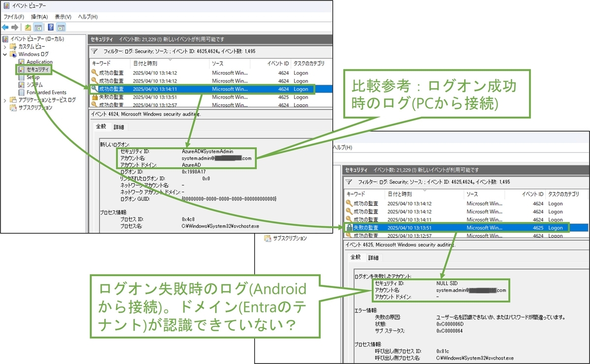Sort by 日付と時刻 column in right window

[x=424, y=194]
